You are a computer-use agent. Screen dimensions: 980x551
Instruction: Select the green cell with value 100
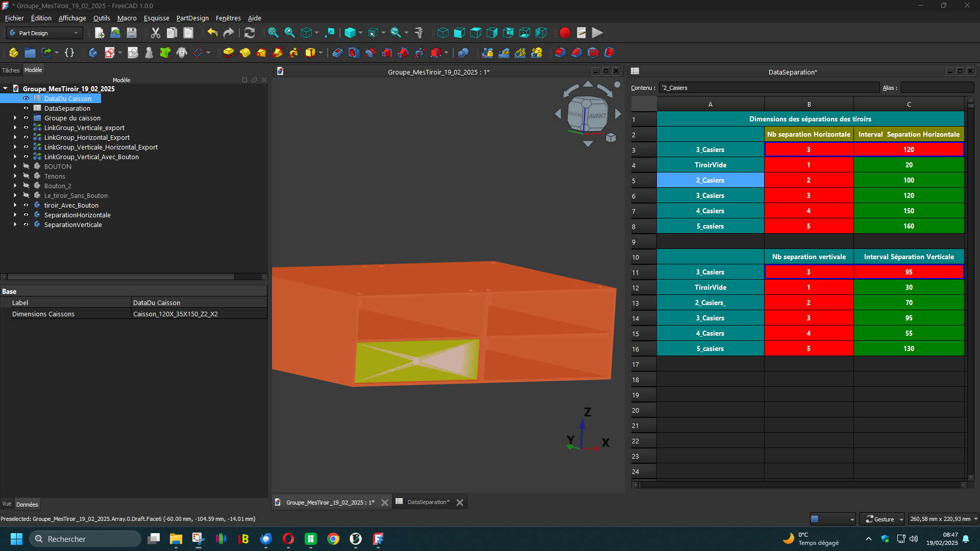(909, 180)
